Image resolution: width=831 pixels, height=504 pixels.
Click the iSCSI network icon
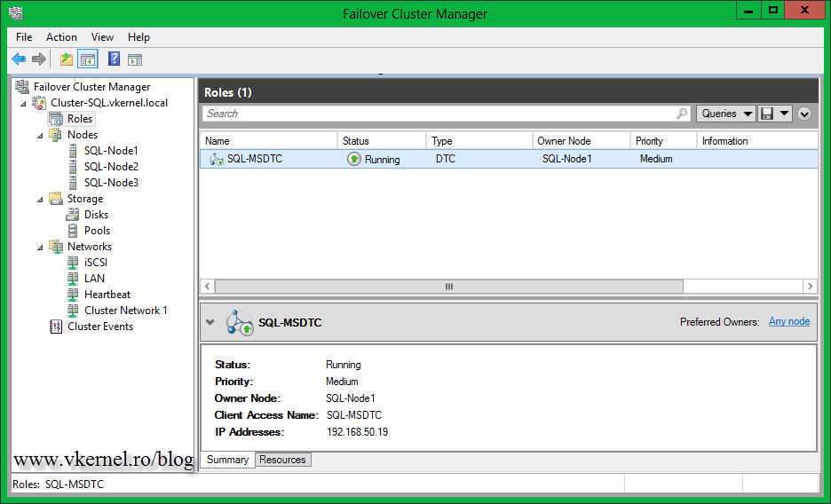click(73, 262)
